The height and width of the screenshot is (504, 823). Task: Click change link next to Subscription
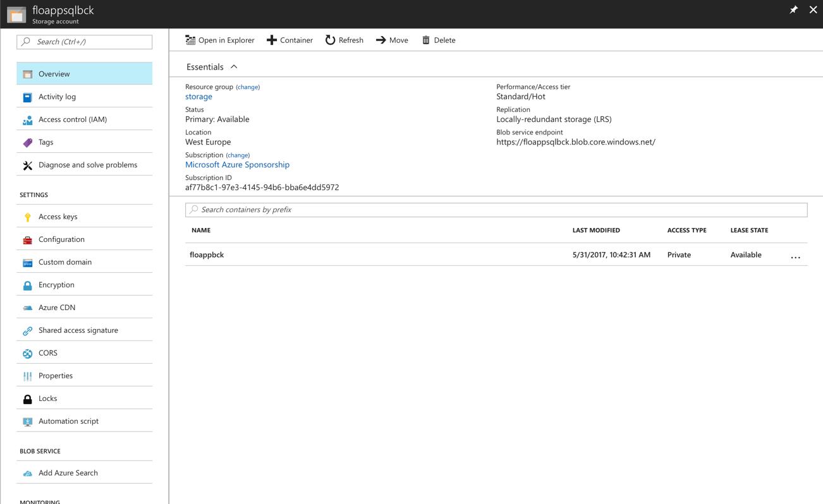pos(238,155)
